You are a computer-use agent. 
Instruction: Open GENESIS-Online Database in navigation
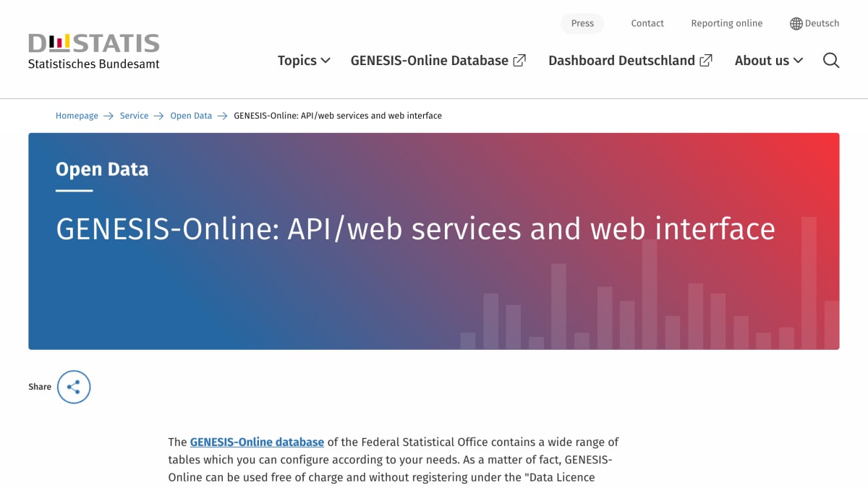point(438,61)
